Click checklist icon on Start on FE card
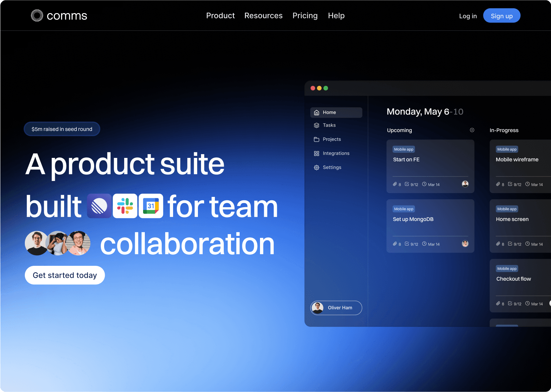Viewport: 551px width, 392px height. [x=407, y=184]
